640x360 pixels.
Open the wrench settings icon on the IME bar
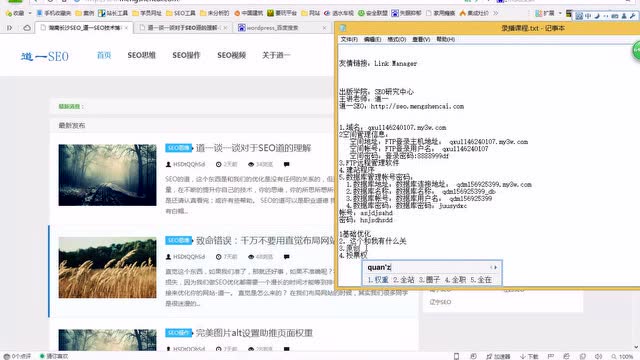point(632,16)
